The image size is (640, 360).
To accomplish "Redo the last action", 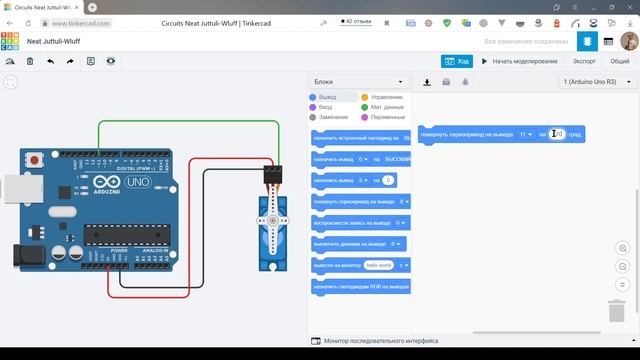I will pos(70,61).
